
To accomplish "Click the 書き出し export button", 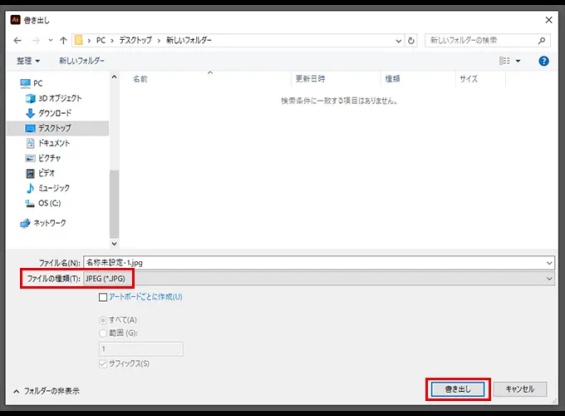I will click(x=458, y=389).
